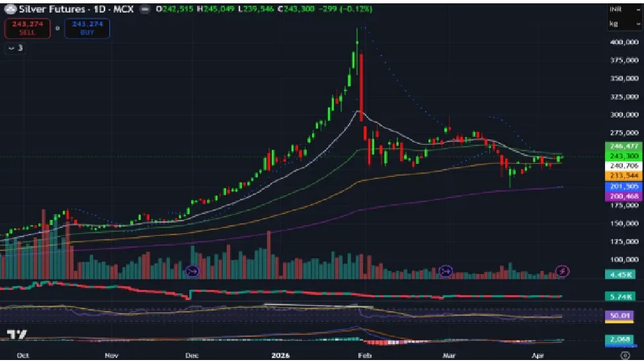Viewport: 644px width, 362px height.
Task: Click the 2,068 MACD value label
Action: coord(620,340)
